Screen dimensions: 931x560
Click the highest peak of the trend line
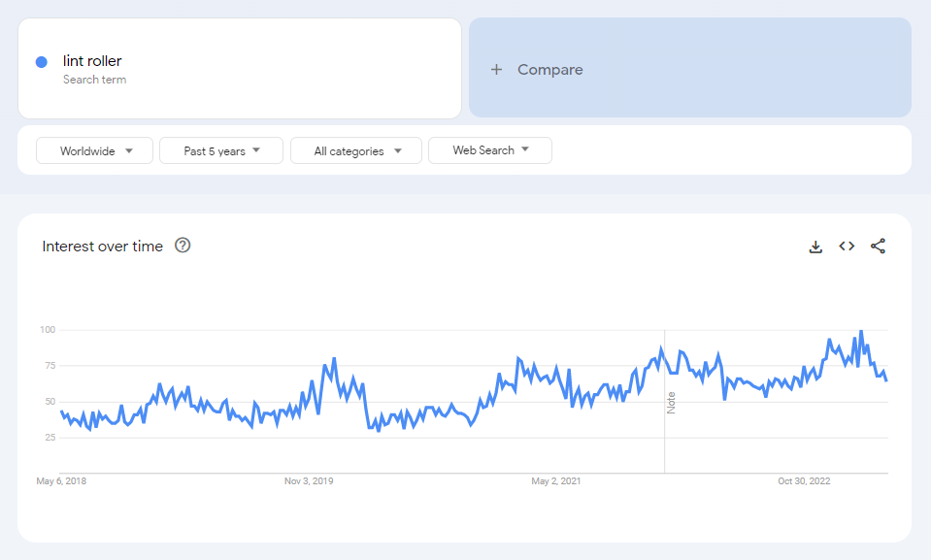coord(861,331)
